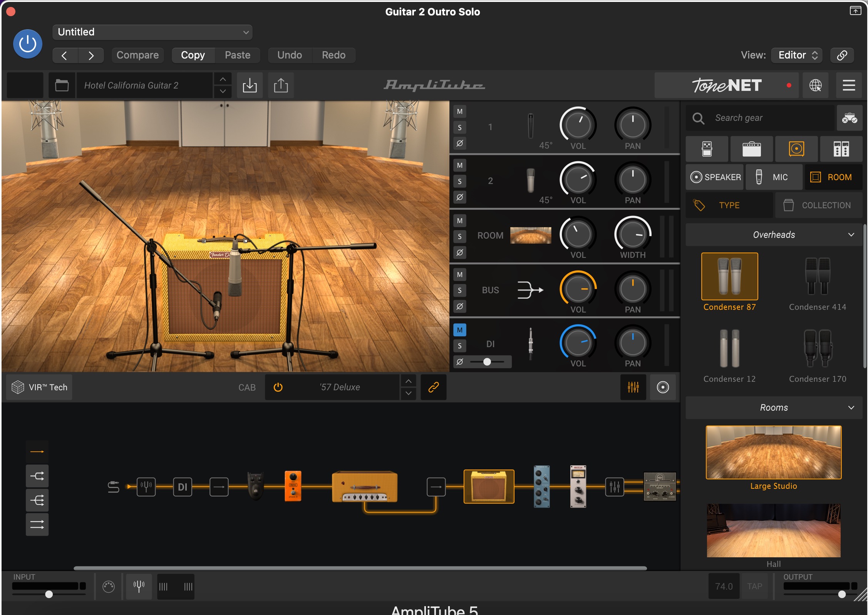Switch to the ROOM tab

click(x=833, y=177)
